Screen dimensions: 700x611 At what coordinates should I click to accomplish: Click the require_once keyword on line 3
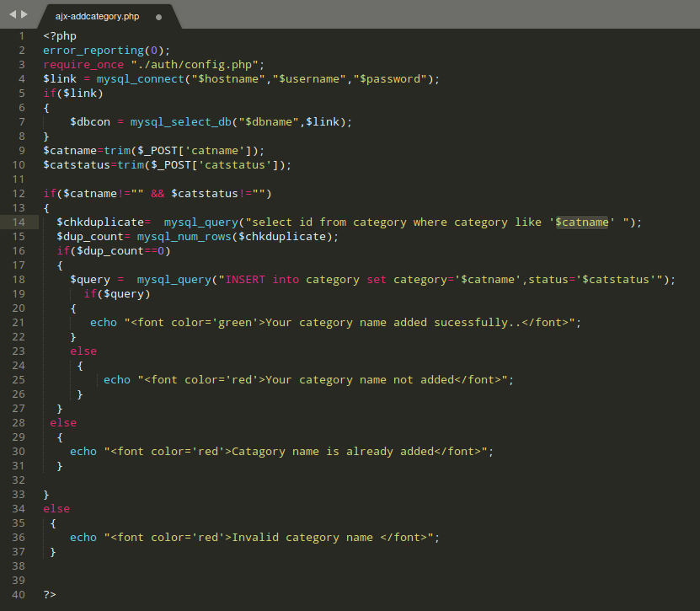[x=83, y=65]
